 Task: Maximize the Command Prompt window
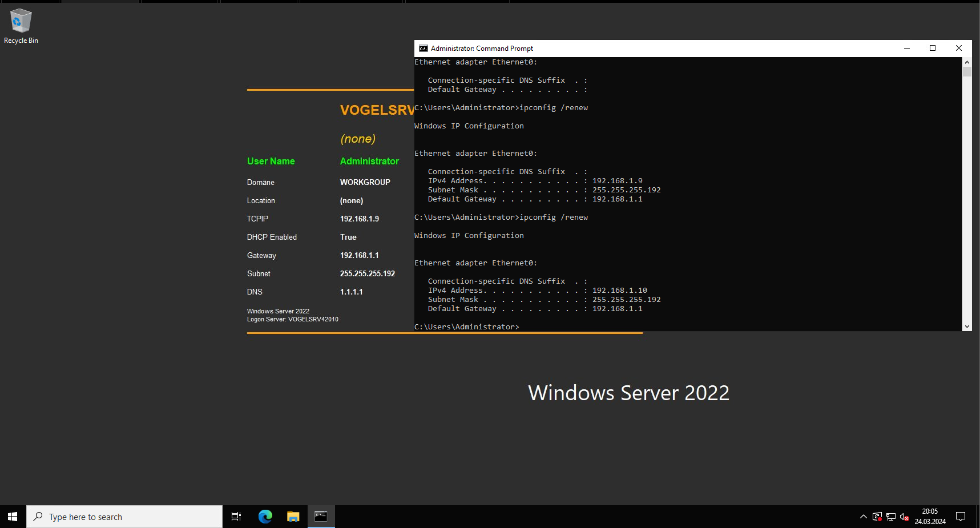point(933,49)
